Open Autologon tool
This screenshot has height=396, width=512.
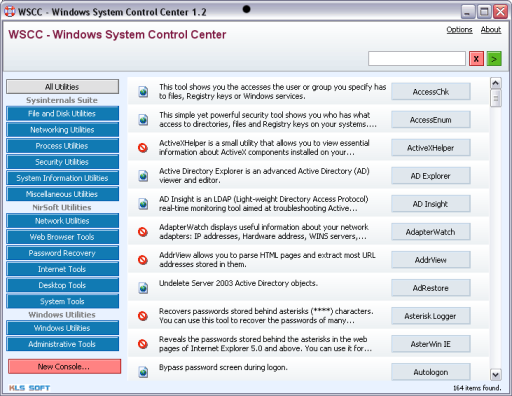[x=431, y=372]
